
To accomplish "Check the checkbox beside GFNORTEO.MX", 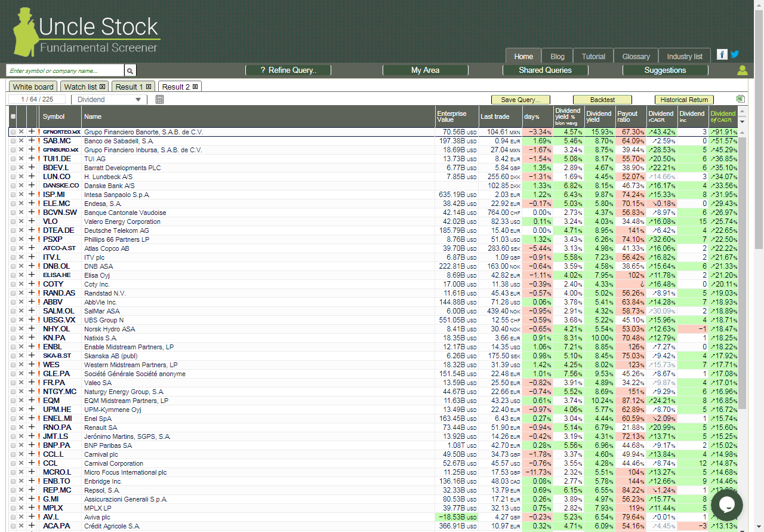I will pos(13,132).
